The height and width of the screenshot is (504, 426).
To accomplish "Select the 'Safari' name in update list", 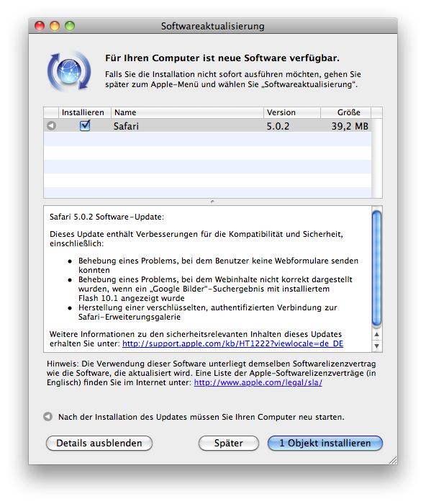I will 126,126.
